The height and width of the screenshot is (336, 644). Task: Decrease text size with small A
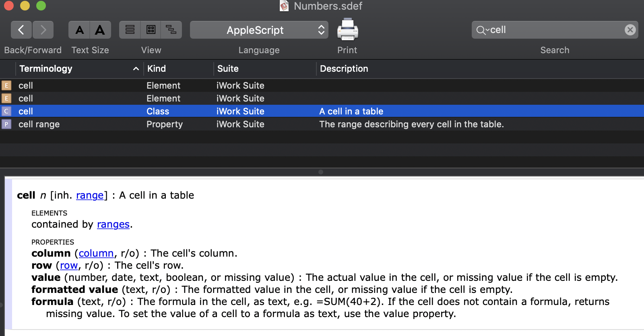click(x=79, y=30)
